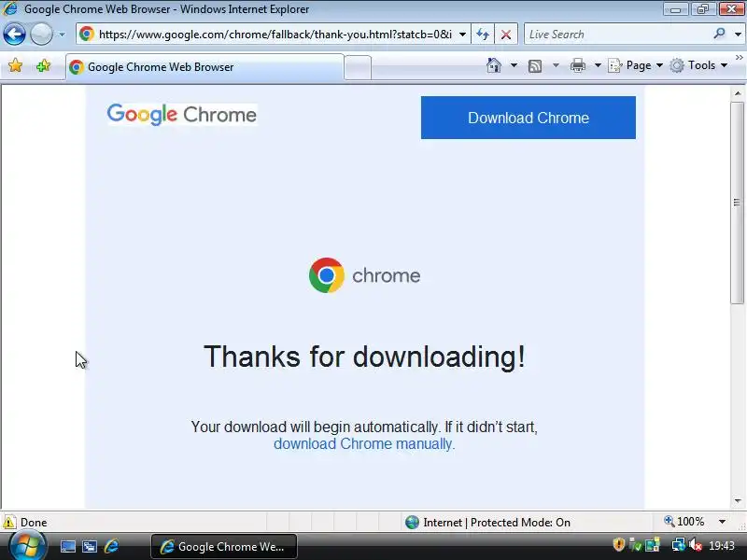Click the 100% zoom level button

tap(684, 522)
